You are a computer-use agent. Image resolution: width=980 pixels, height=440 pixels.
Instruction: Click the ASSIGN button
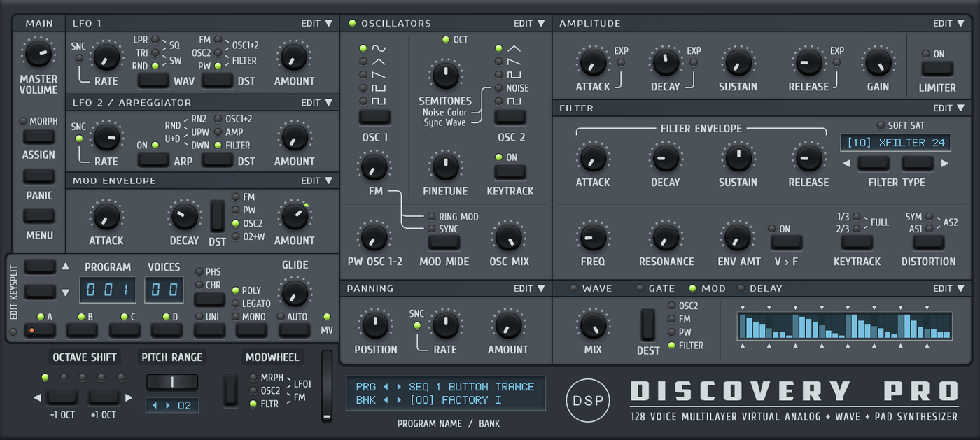[x=39, y=137]
